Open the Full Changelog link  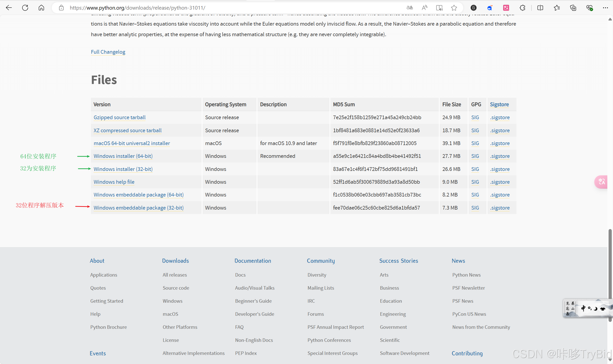(x=108, y=52)
